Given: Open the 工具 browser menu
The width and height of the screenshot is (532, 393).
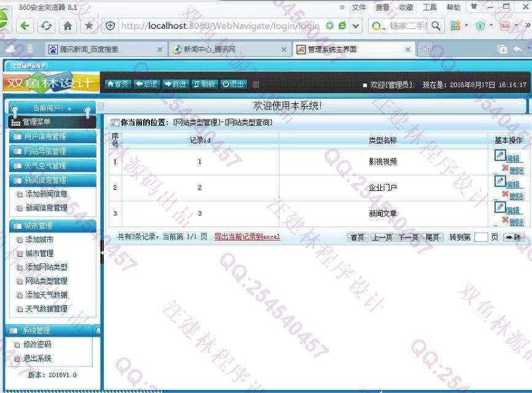Looking at the screenshot, I should (429, 7).
